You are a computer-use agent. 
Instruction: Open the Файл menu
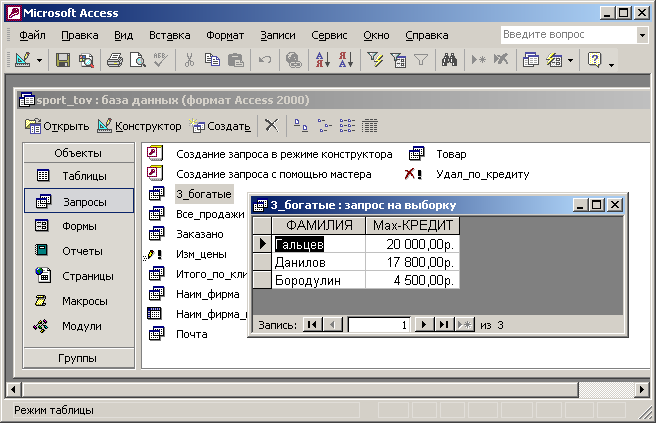point(32,36)
